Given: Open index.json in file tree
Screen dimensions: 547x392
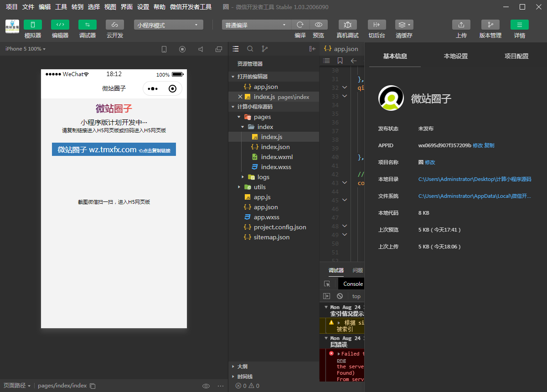Looking at the screenshot, I should point(273,147).
